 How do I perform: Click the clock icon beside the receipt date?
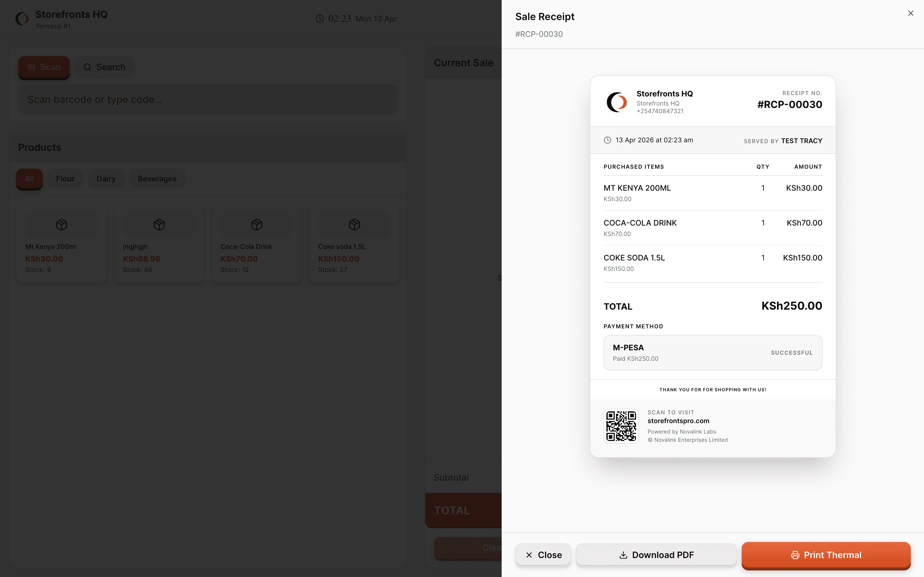(607, 140)
